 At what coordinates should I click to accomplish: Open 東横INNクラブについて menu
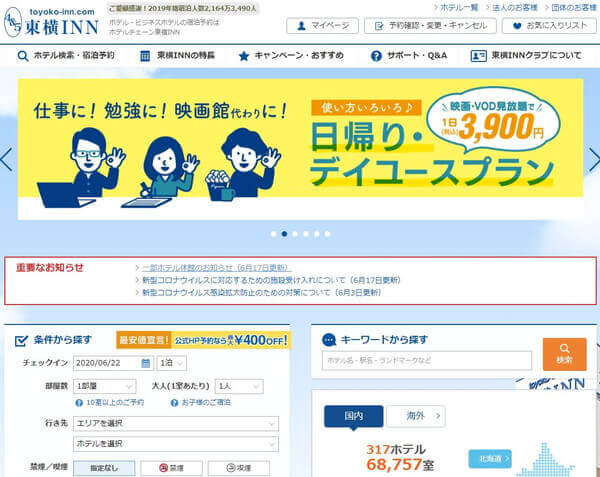[x=526, y=56]
